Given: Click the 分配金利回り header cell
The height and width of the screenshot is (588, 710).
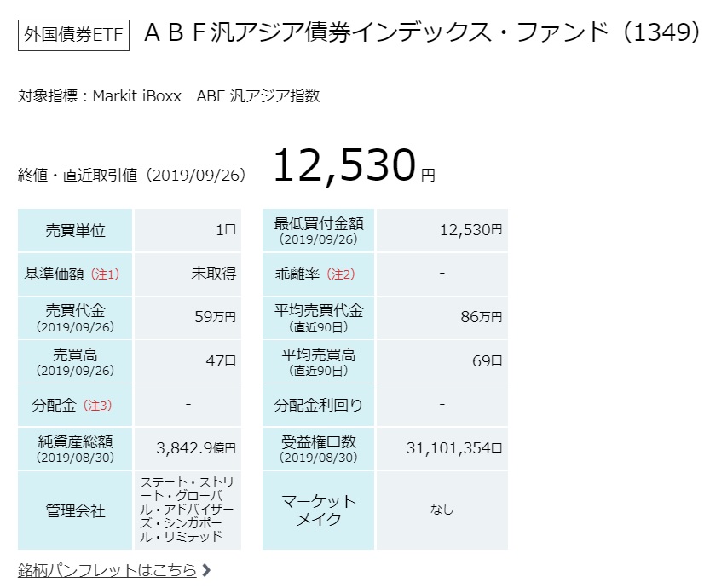Looking at the screenshot, I should 318,405.
